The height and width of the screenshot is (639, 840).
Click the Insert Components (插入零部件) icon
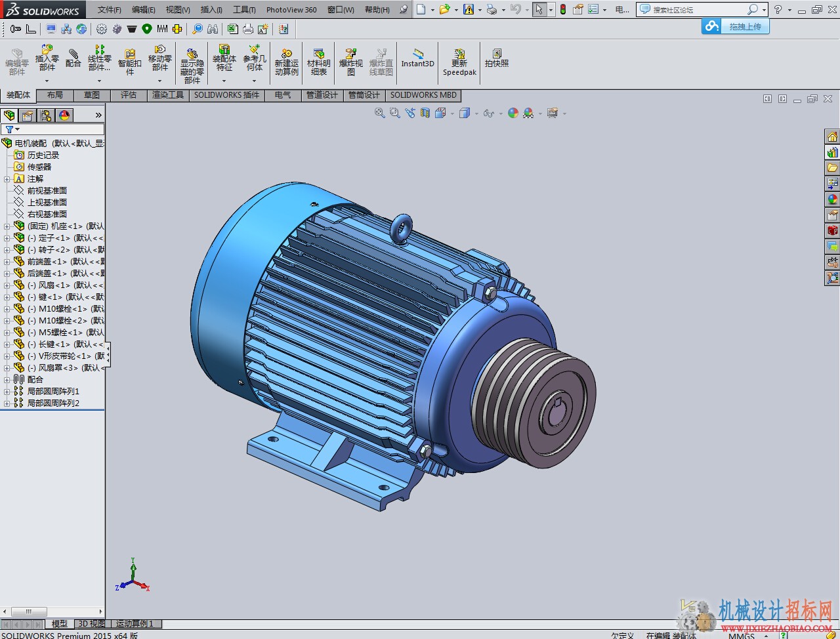47,58
